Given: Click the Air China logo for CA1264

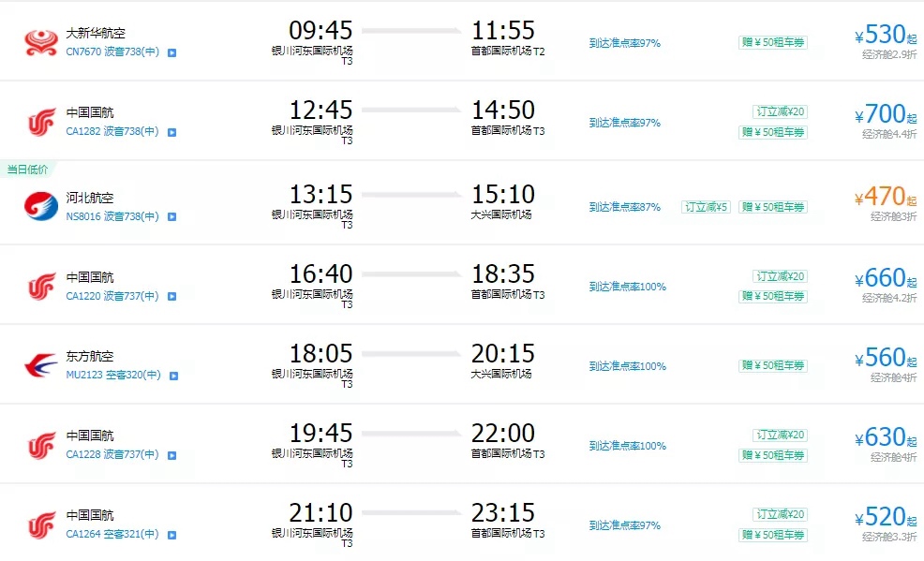Looking at the screenshot, I should [41, 524].
